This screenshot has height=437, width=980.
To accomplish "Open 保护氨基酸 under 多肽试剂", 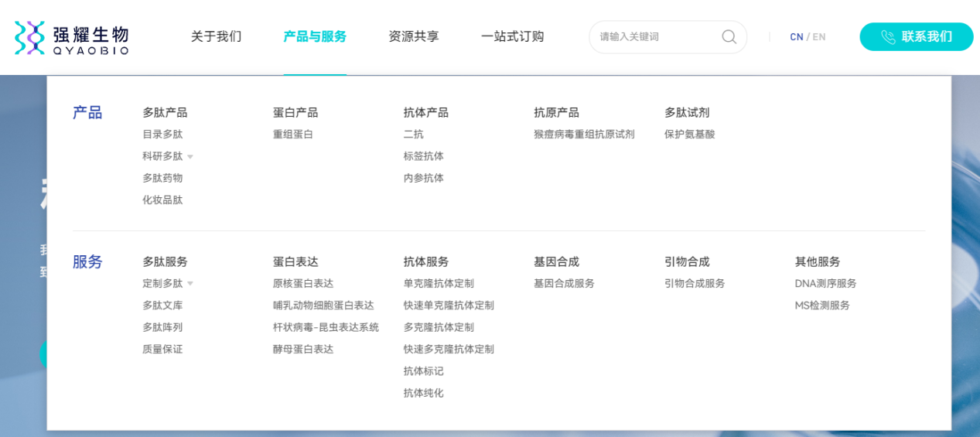I will coord(689,135).
